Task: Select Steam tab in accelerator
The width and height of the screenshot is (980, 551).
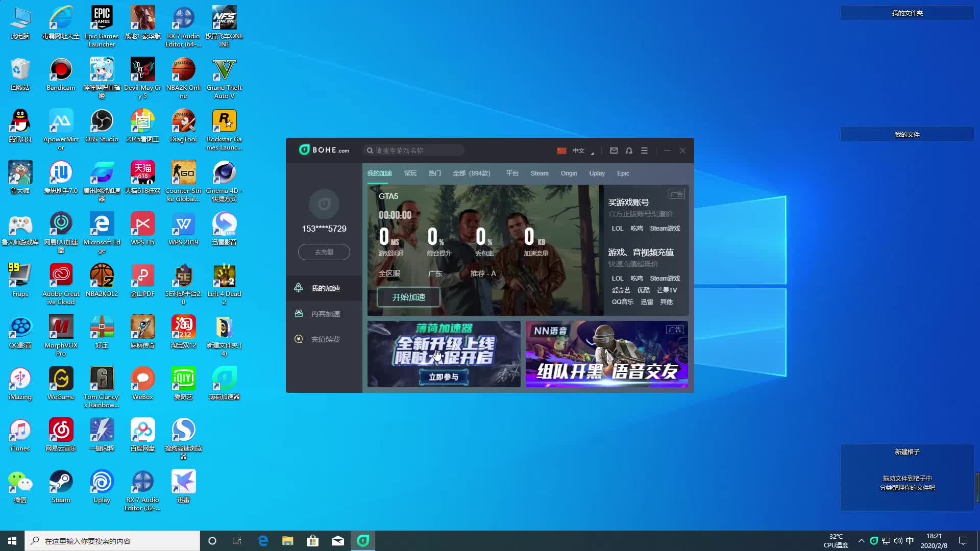Action: point(539,173)
